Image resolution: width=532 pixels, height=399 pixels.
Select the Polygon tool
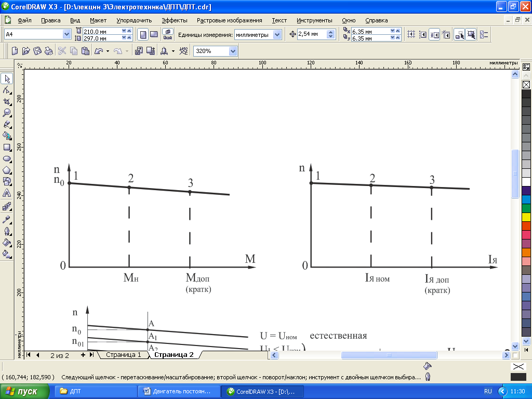point(7,170)
